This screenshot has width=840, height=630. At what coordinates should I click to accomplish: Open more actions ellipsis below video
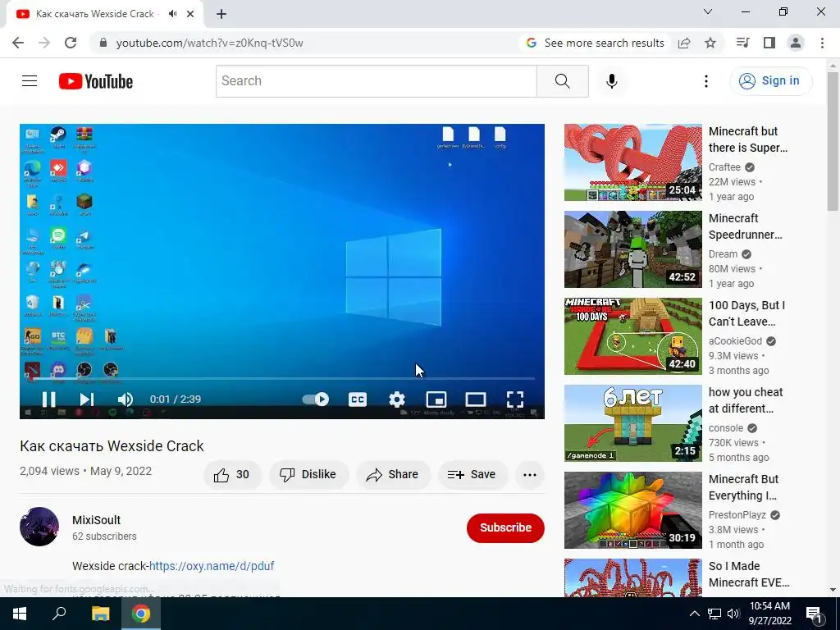point(530,475)
